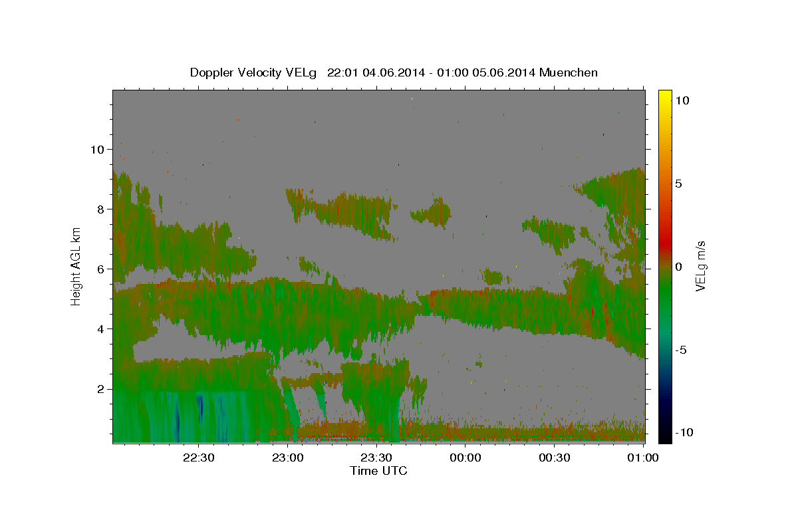Click the colorbar label -10

click(x=684, y=433)
